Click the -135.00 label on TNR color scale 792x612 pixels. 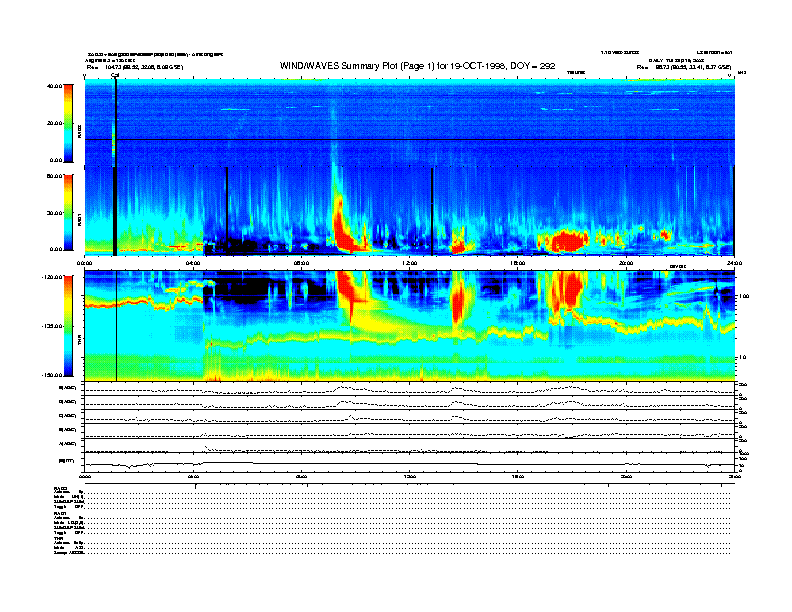(53, 326)
